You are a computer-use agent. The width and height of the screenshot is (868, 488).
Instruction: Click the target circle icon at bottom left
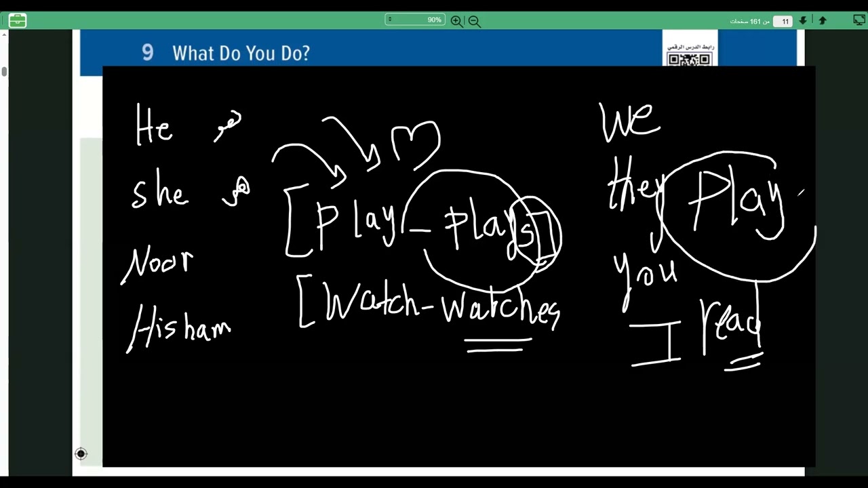click(81, 453)
